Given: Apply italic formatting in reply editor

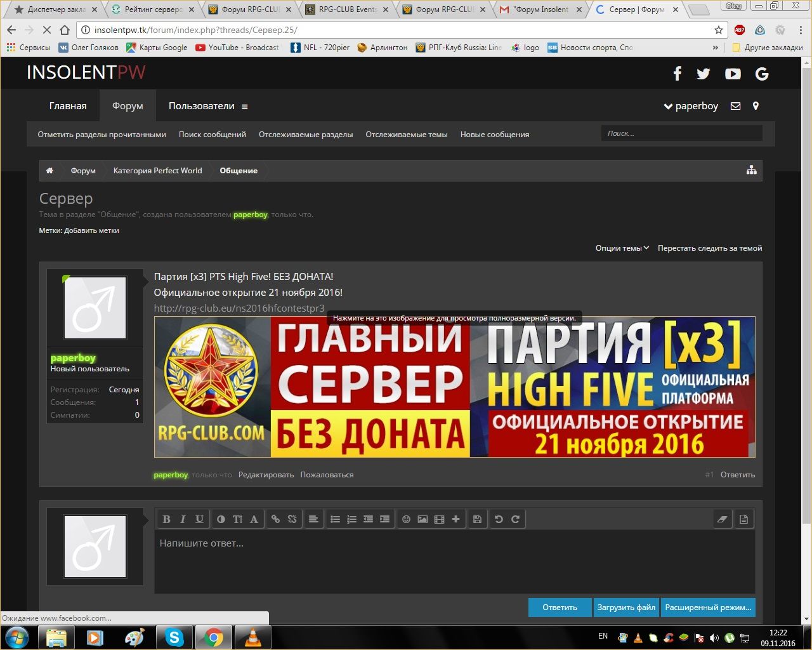Looking at the screenshot, I should [x=183, y=519].
